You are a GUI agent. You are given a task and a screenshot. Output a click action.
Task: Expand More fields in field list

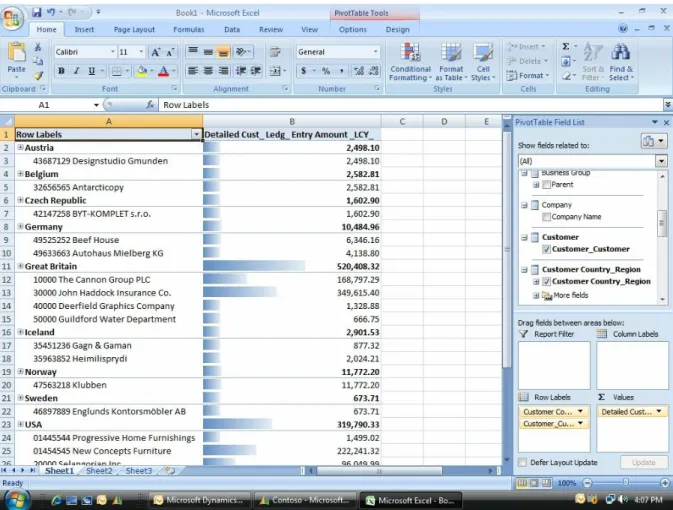536,295
